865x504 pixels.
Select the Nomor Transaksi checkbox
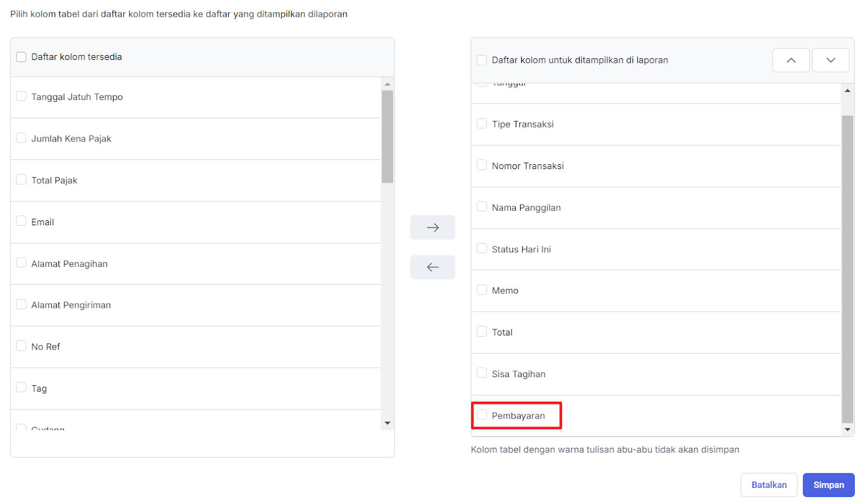(482, 165)
